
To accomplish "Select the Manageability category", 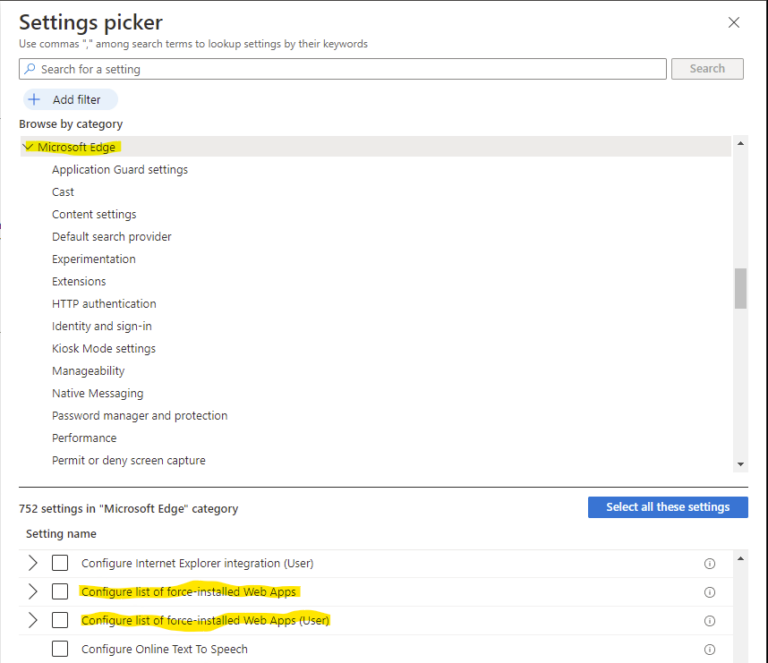I will click(x=88, y=371).
